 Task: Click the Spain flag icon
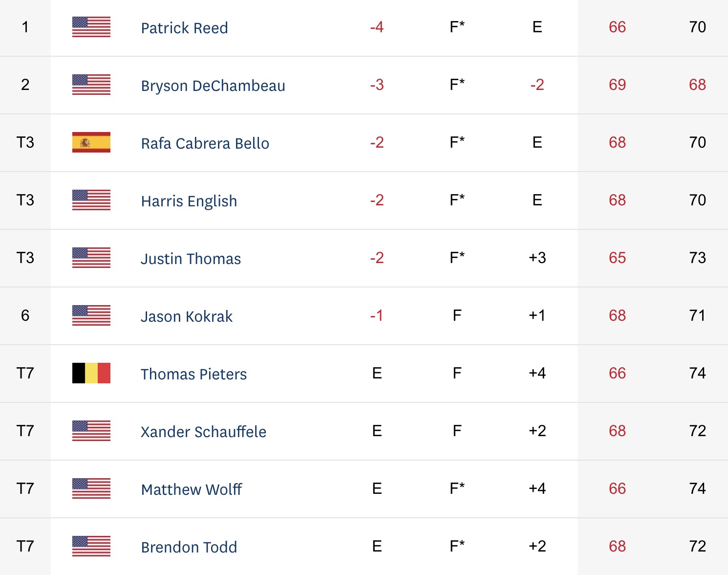[x=91, y=142]
